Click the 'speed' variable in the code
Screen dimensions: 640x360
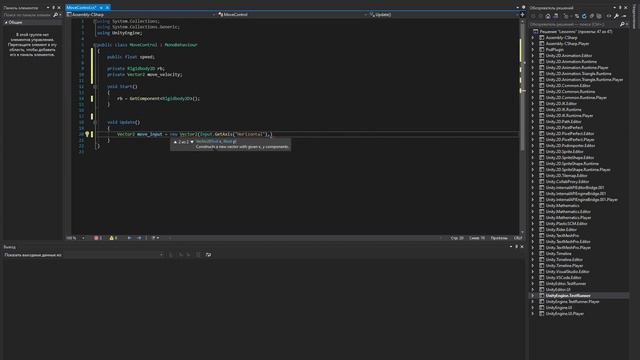pos(146,57)
